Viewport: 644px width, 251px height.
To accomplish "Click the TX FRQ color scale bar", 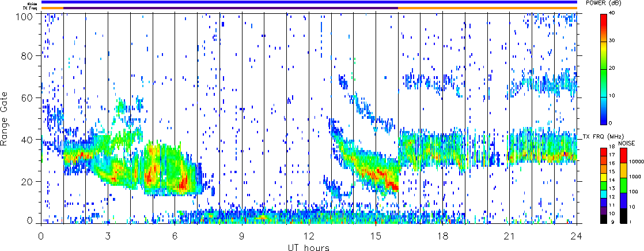I will (x=603, y=186).
